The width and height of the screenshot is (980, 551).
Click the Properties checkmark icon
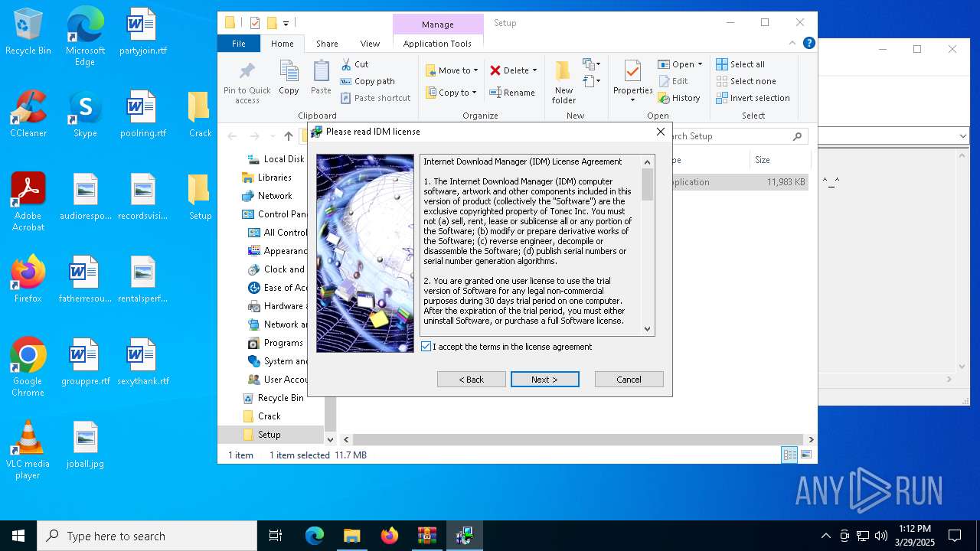point(632,72)
